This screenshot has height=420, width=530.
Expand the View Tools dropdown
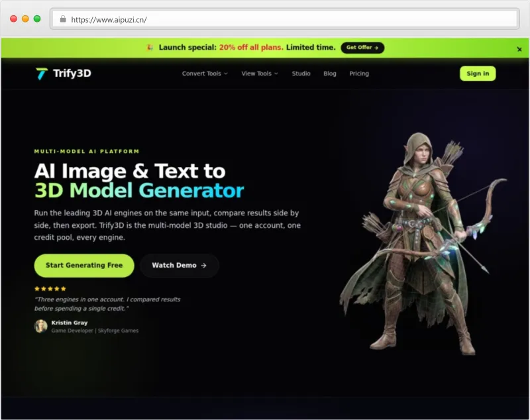pyautogui.click(x=260, y=74)
